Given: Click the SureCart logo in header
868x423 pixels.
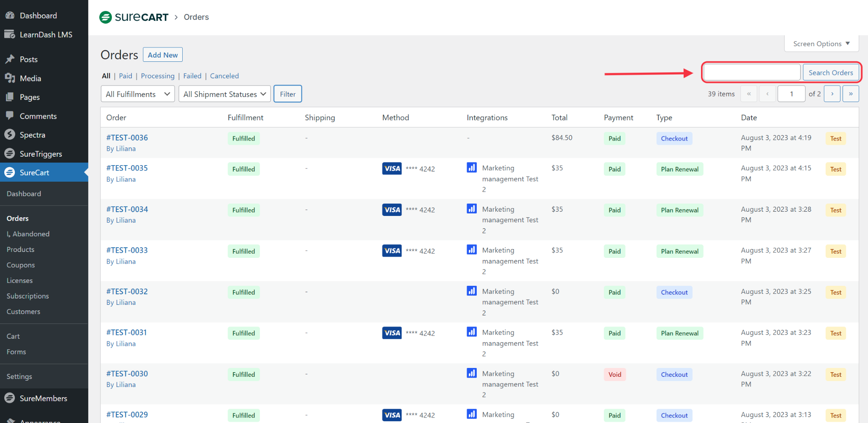Looking at the screenshot, I should click(x=134, y=17).
